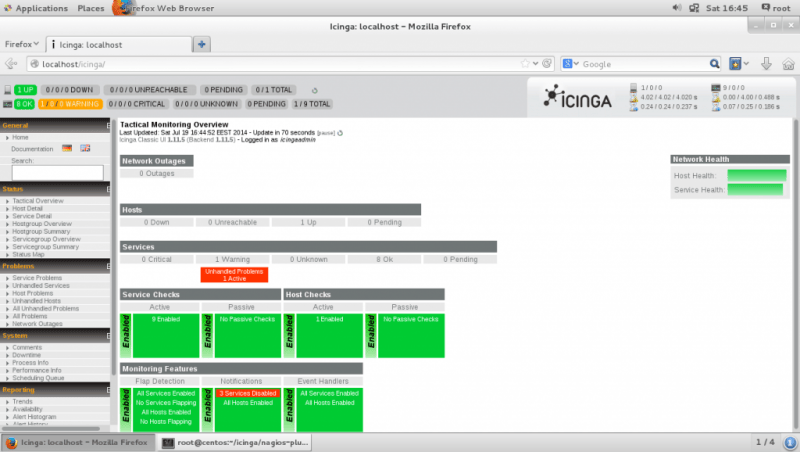The height and width of the screenshot is (452, 800).
Task: Toggle the Enabled bar for active Service Checks
Action: (126, 334)
